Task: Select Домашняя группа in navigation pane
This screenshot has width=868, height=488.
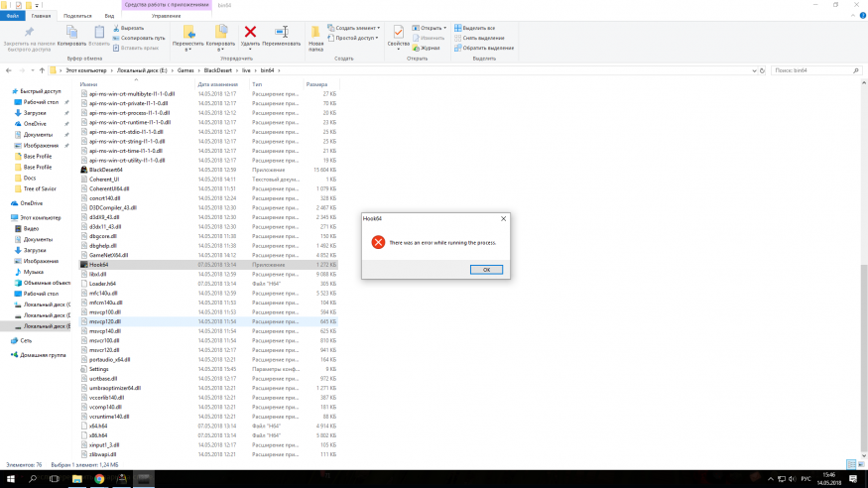Action: coord(43,355)
